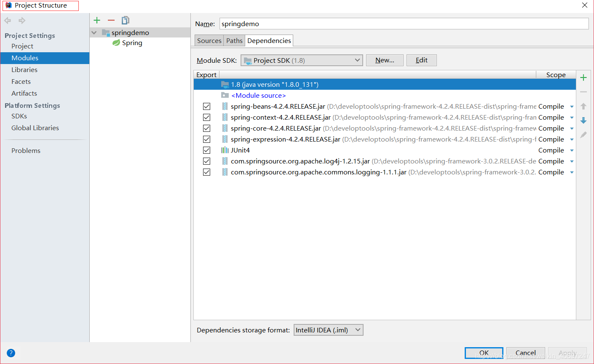Open scope dropdown for spring-core jar
Screen dimensions: 594x364
click(x=572, y=128)
